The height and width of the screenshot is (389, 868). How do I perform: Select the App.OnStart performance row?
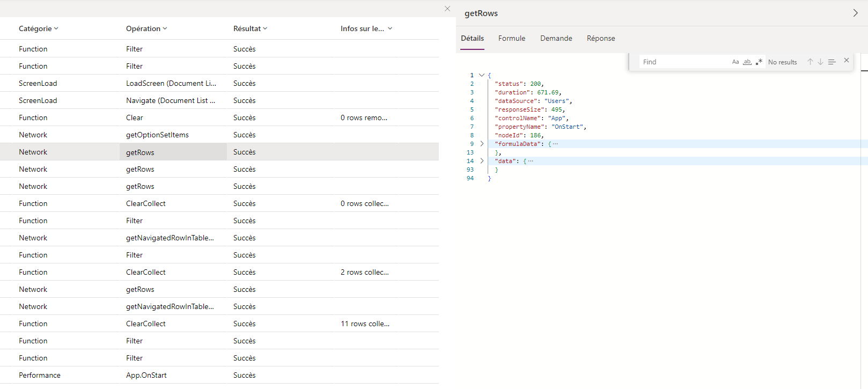146,375
